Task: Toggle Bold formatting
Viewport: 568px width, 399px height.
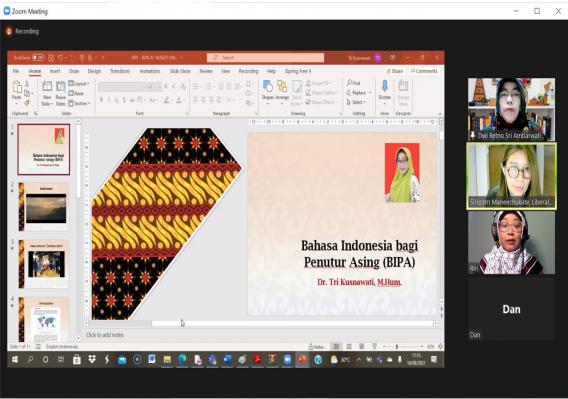Action: point(101,100)
